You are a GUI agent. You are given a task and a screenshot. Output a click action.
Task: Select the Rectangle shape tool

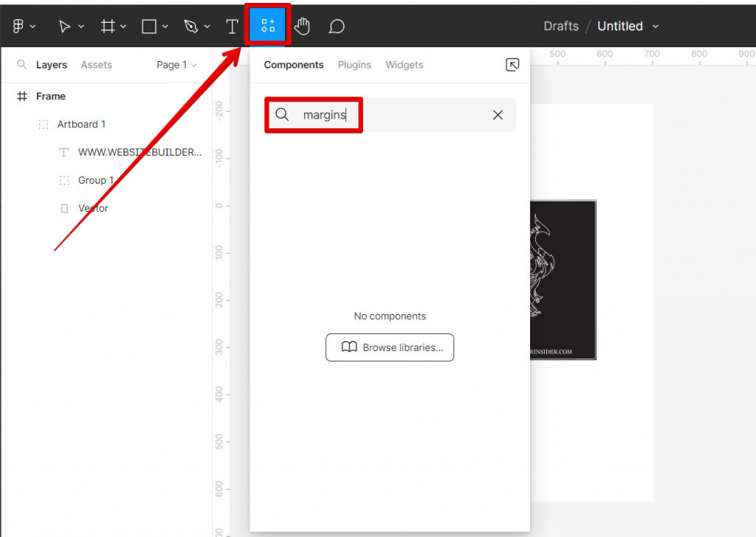pos(149,27)
